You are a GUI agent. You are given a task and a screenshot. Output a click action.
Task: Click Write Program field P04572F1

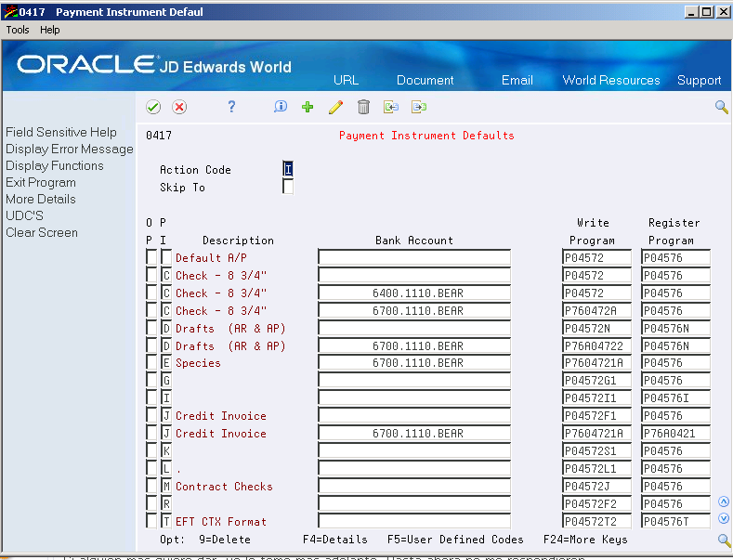(596, 415)
